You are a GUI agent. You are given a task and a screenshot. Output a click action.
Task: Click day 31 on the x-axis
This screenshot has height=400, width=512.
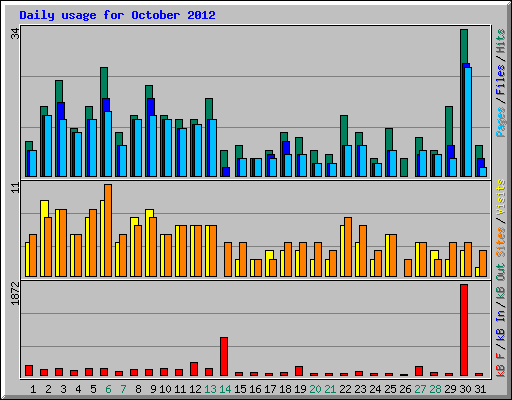pos(480,389)
